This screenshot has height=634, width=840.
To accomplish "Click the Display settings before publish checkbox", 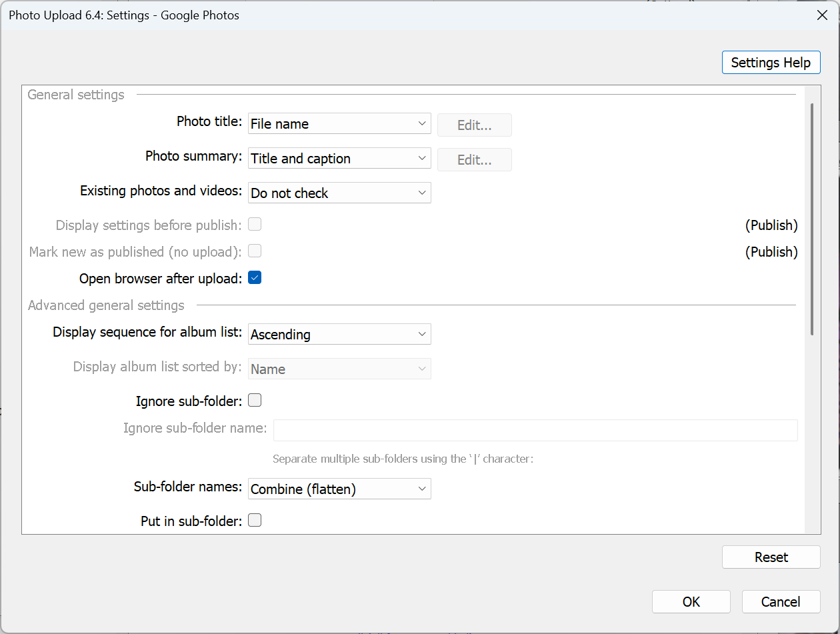I will 255,225.
